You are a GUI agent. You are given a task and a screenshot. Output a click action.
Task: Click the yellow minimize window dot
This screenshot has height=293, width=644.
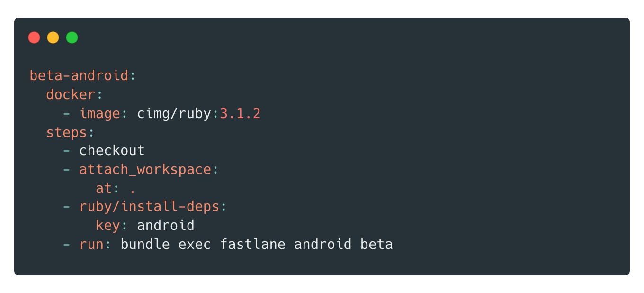(x=53, y=37)
